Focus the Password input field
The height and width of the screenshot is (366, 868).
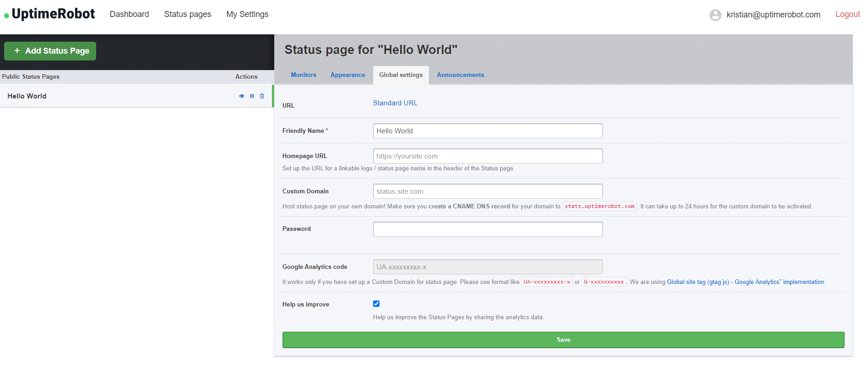pyautogui.click(x=488, y=229)
